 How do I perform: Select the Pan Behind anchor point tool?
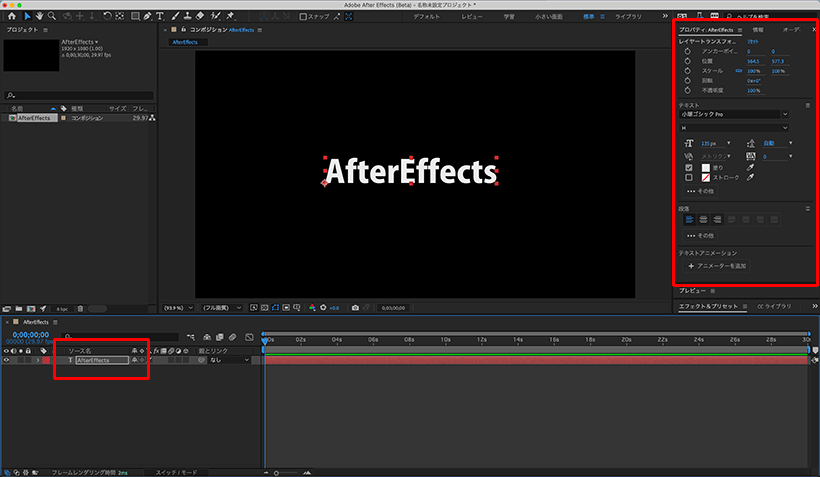coord(120,16)
